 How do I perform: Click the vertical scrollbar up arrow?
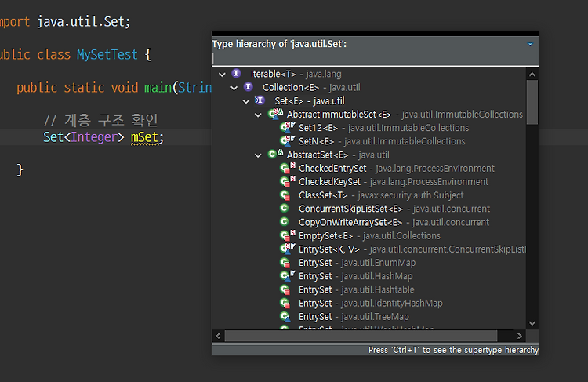coord(532,74)
